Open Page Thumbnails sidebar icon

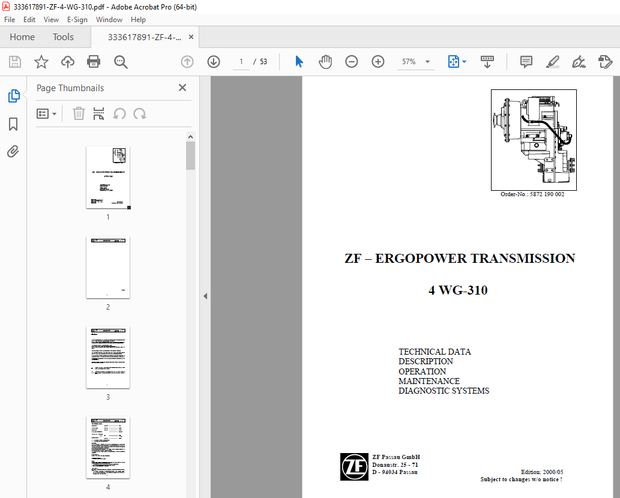(14, 96)
